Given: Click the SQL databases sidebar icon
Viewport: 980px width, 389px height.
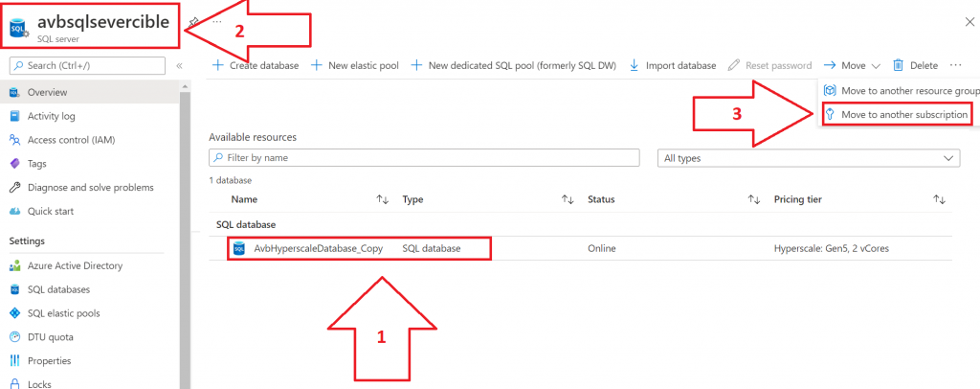Looking at the screenshot, I should [15, 289].
